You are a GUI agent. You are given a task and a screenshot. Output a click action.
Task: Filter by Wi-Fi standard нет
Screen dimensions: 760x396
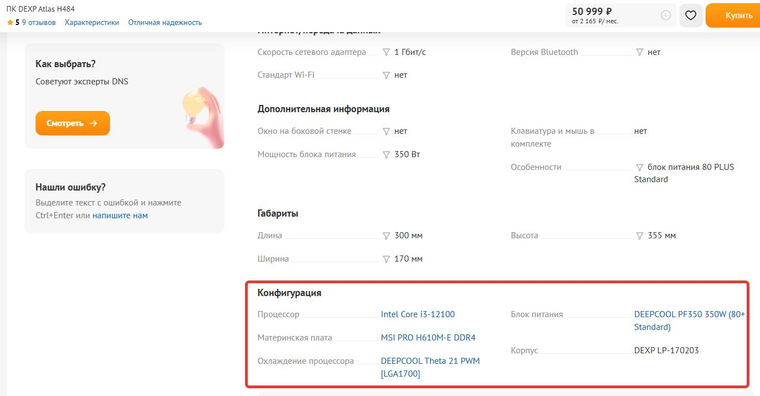coord(386,75)
